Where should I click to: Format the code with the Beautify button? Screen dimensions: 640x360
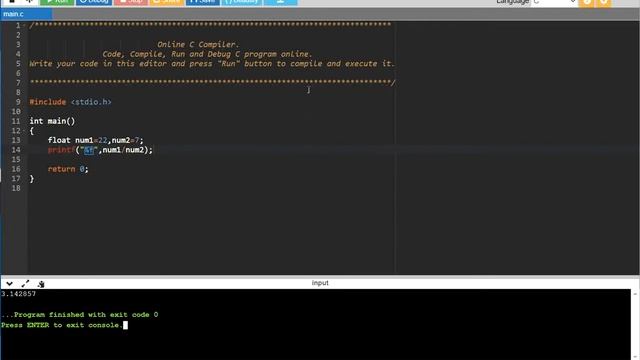coord(242,2)
